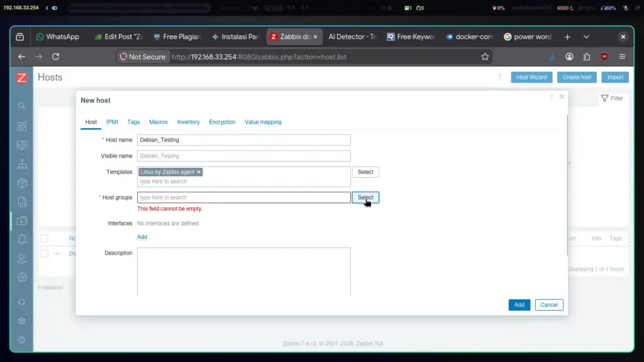Open browser downloads icon

pos(552,57)
